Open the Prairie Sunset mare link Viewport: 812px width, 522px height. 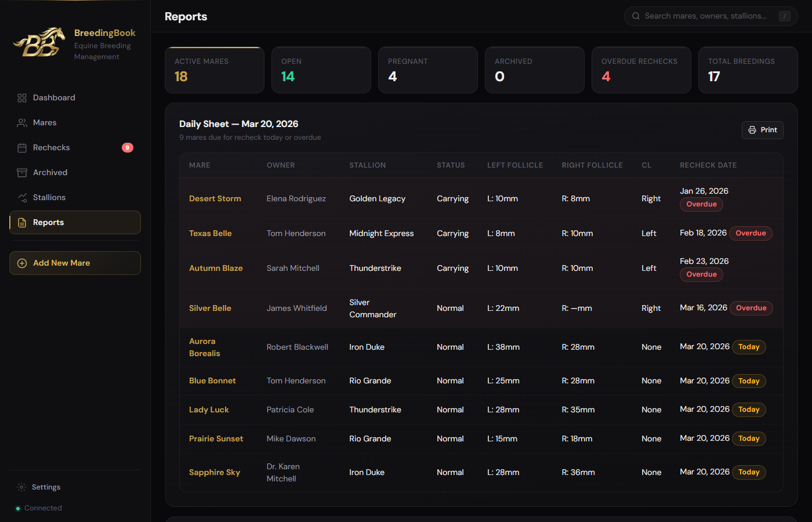point(216,438)
